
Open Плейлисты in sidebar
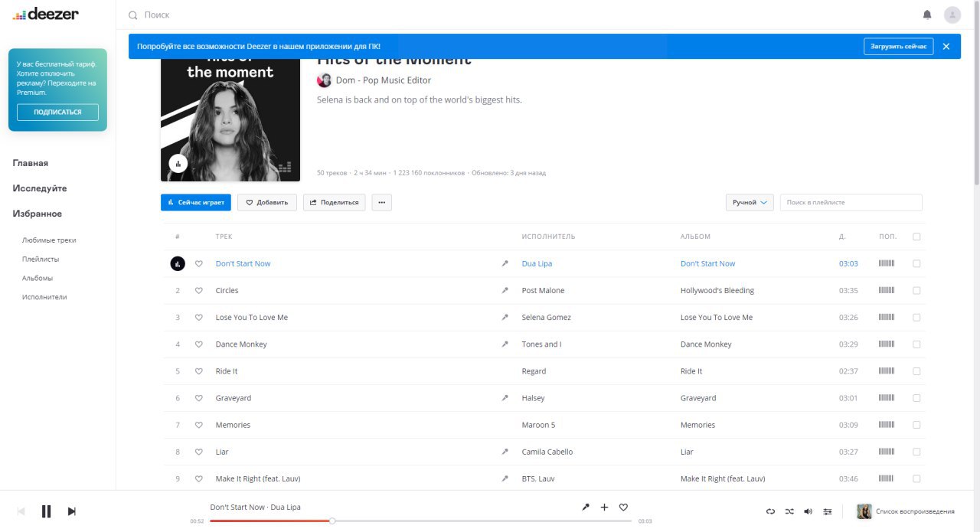click(41, 259)
